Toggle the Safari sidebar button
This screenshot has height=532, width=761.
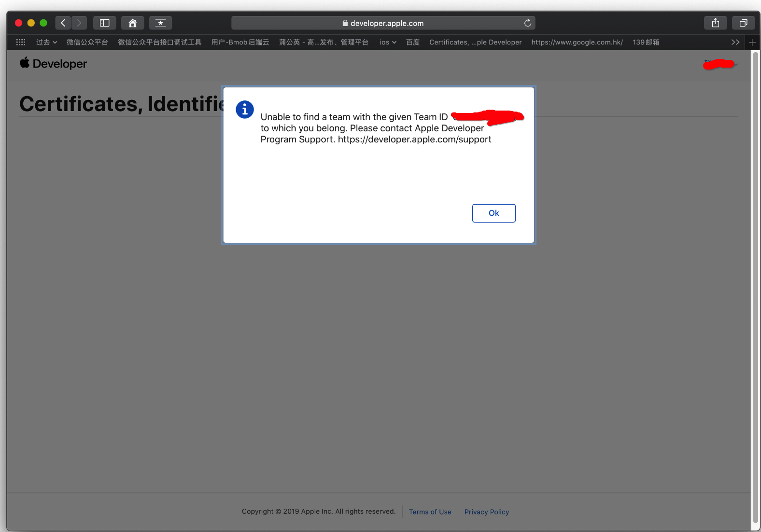coord(105,23)
